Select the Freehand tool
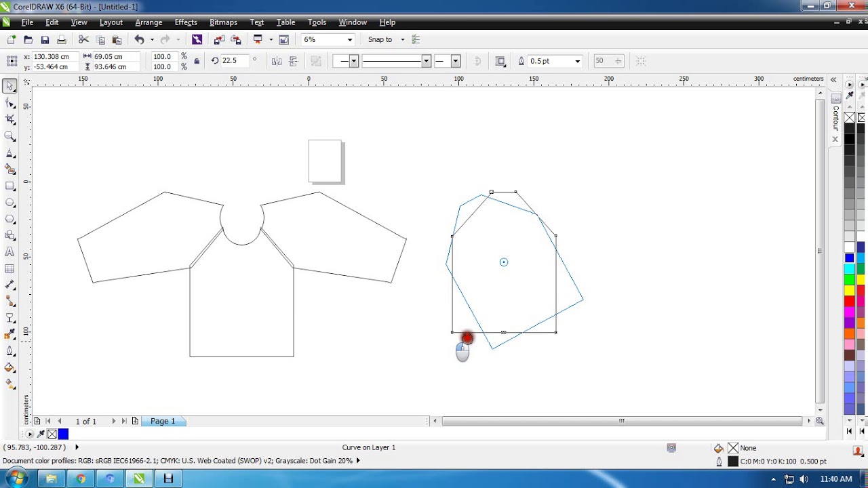 10,152
